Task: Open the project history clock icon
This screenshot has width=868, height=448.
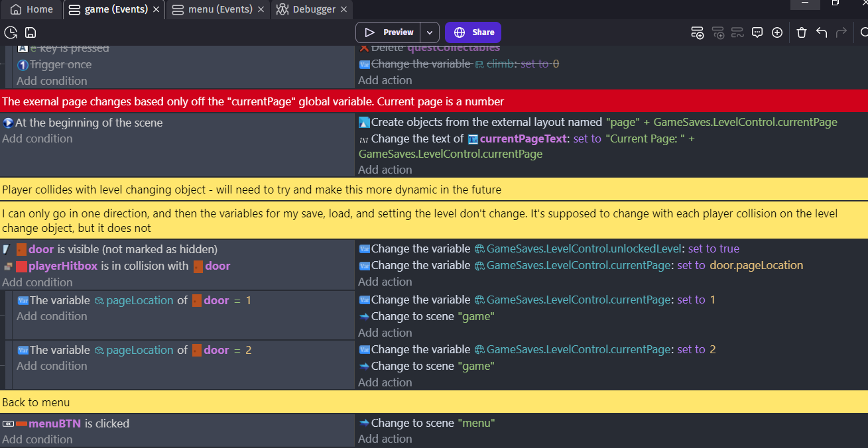Action: [11, 32]
